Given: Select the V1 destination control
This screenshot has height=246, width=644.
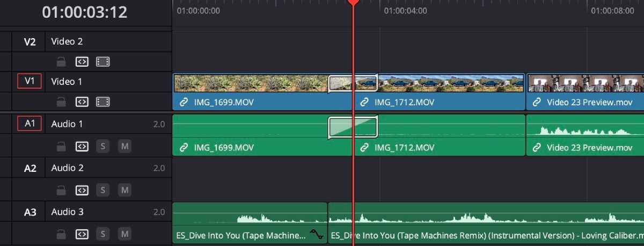Looking at the screenshot, I should pos(30,81).
